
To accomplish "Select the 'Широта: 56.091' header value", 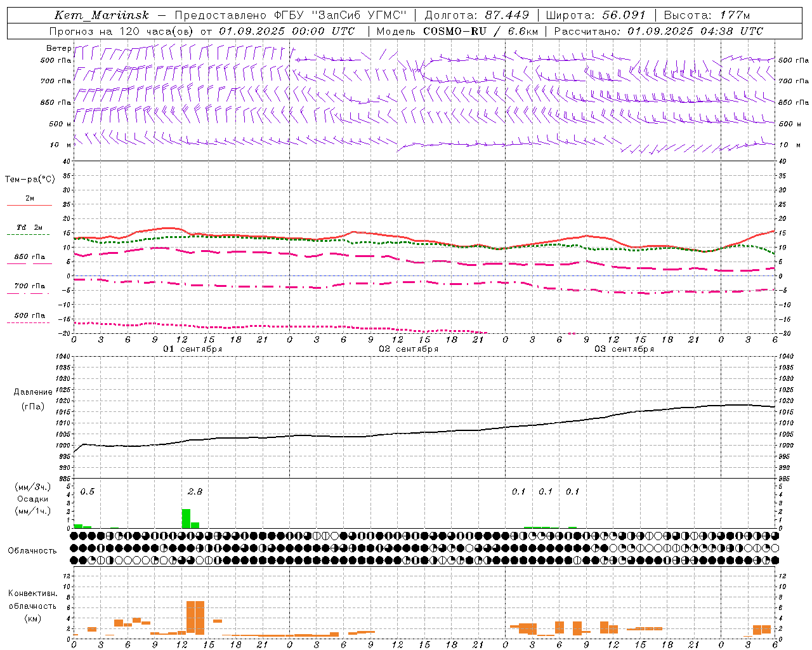I will coord(596,15).
